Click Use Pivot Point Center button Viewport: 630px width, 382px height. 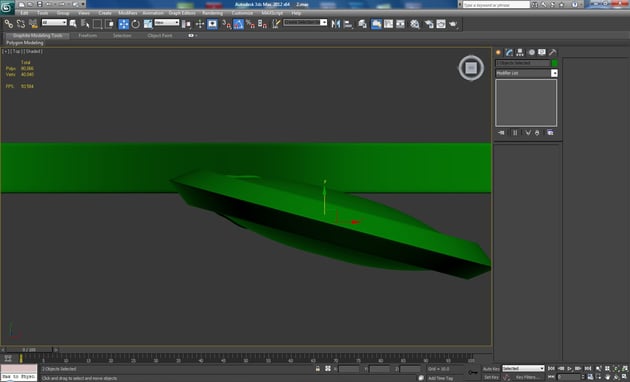pyautogui.click(x=186, y=24)
